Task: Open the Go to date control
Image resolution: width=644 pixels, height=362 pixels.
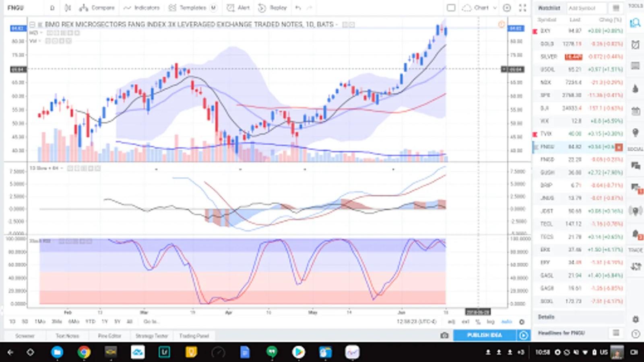Action: click(x=151, y=321)
